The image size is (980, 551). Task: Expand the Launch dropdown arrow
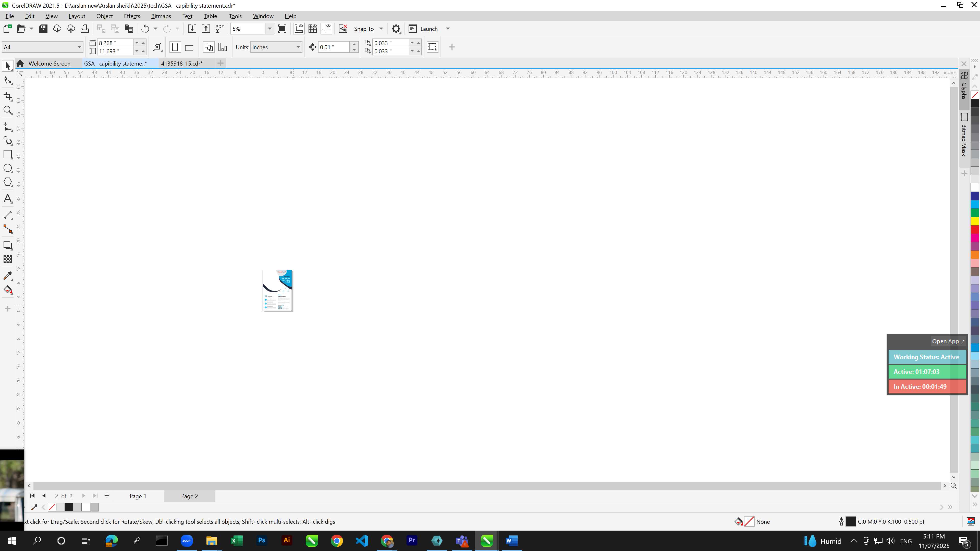coord(448,29)
